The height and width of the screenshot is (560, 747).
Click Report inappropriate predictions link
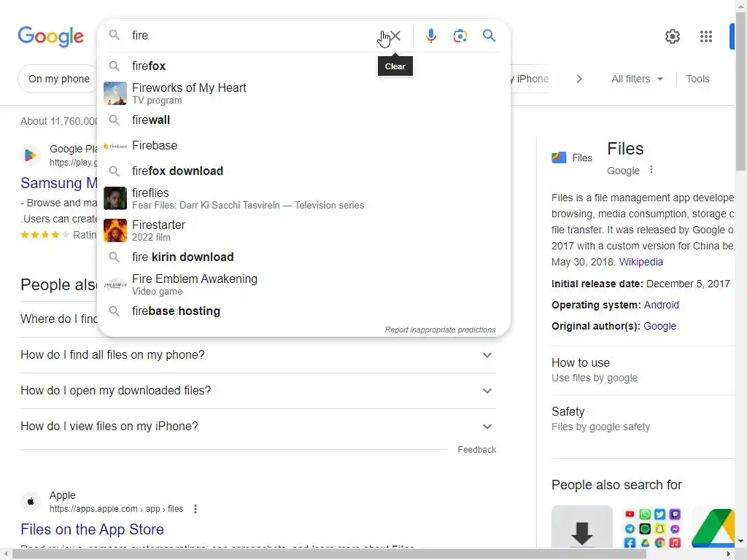(x=440, y=330)
